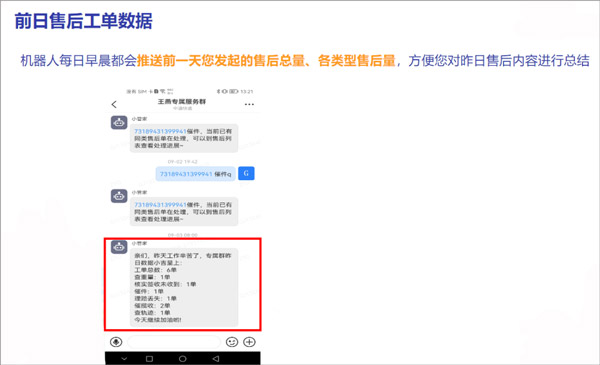
Task: Tap Android recent apps square button
Action: [149, 358]
